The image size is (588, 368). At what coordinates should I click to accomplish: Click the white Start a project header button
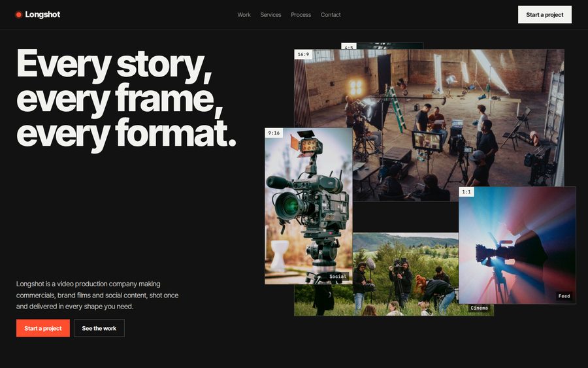pyautogui.click(x=544, y=14)
